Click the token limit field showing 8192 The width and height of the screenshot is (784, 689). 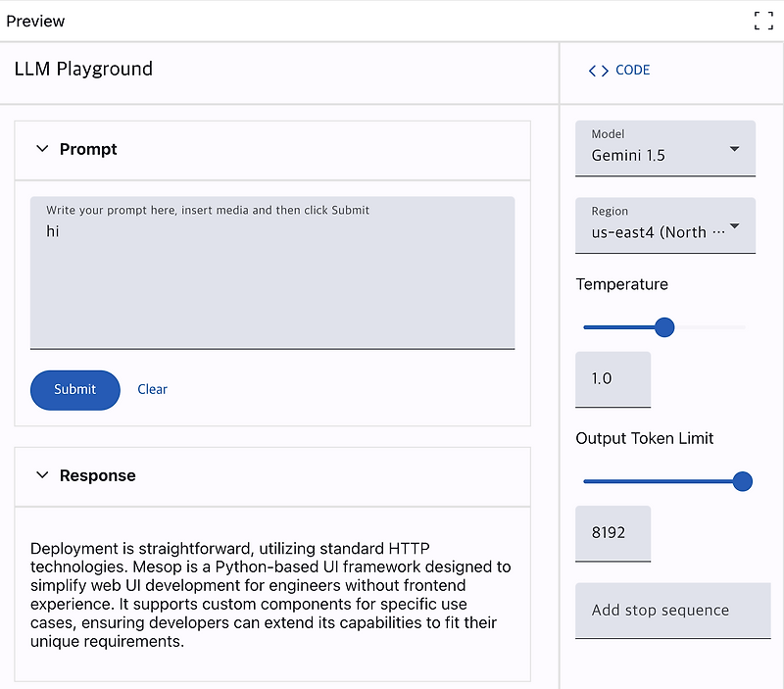coord(612,533)
